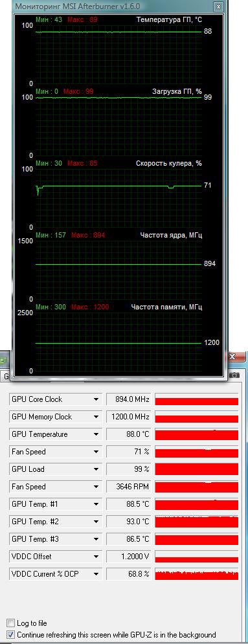Select the 3646 RPM value field
Viewport: 248px width, 644px height.
(x=129, y=487)
